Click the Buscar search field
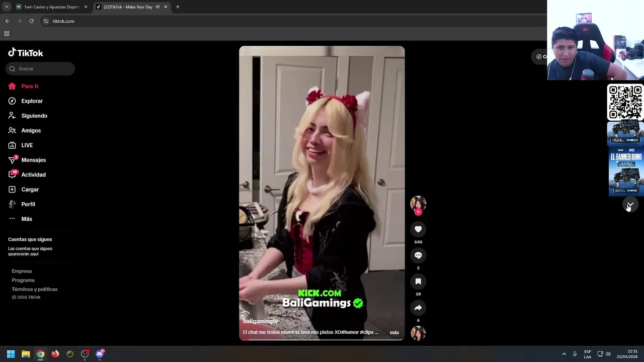 [40, 68]
